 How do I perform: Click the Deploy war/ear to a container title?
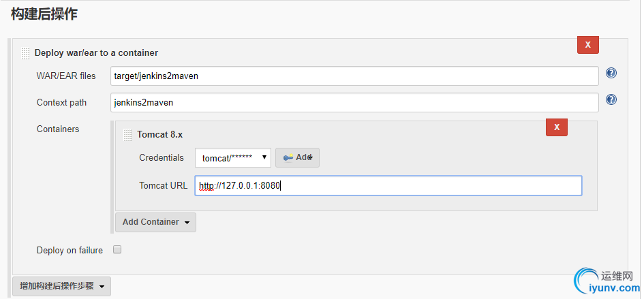point(96,52)
